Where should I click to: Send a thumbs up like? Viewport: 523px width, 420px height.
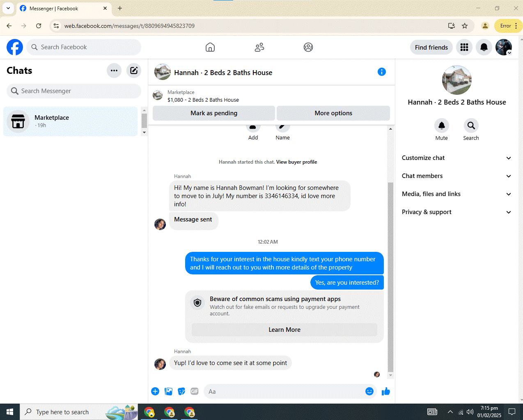386,391
